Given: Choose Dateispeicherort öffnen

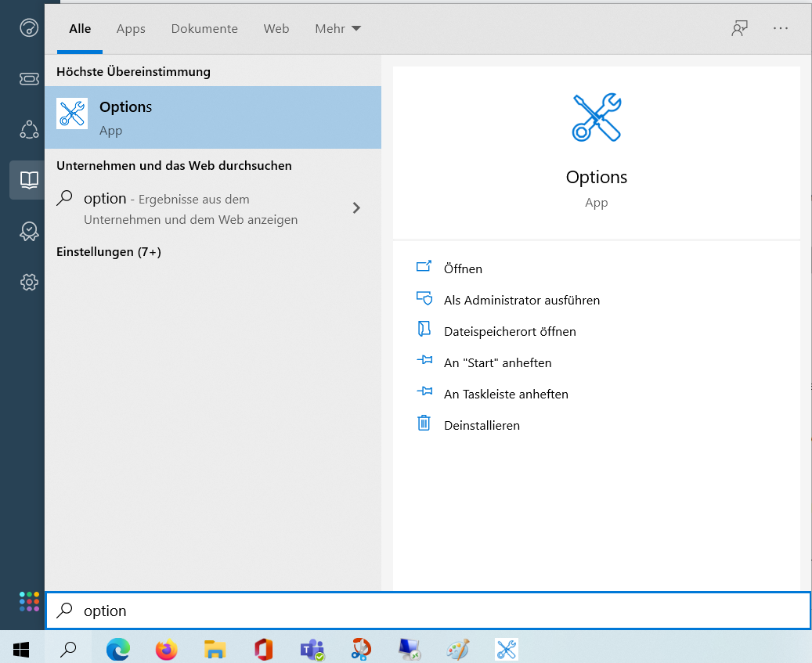Looking at the screenshot, I should [x=510, y=331].
